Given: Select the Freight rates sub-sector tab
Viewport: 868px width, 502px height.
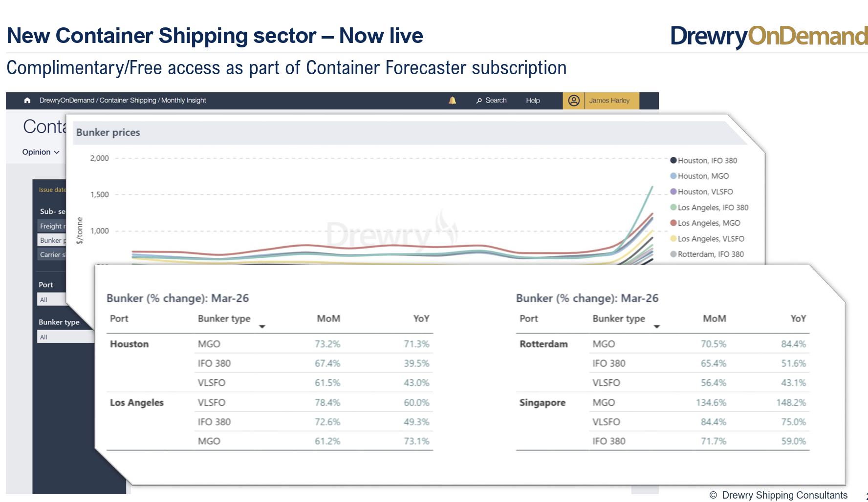Looking at the screenshot, I should tap(52, 226).
